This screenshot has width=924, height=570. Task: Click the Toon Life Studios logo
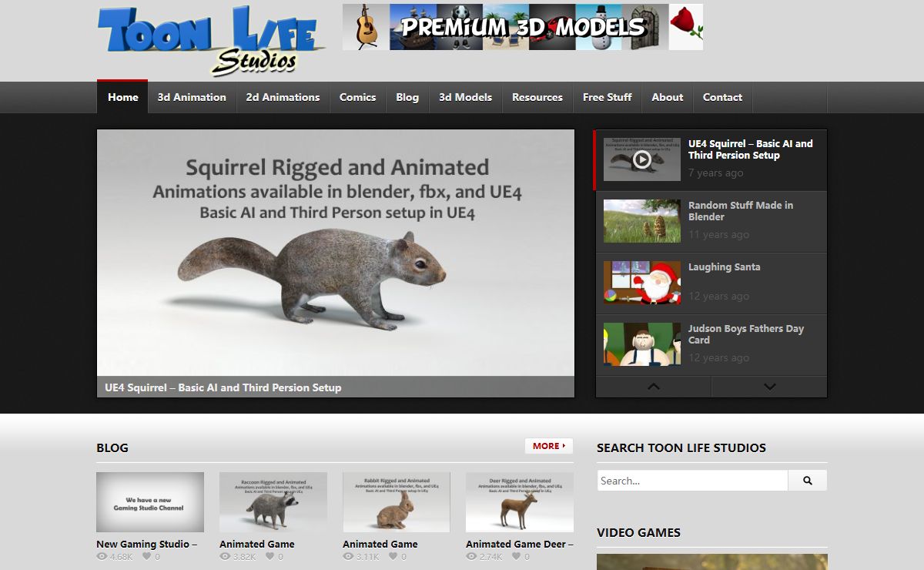click(208, 40)
